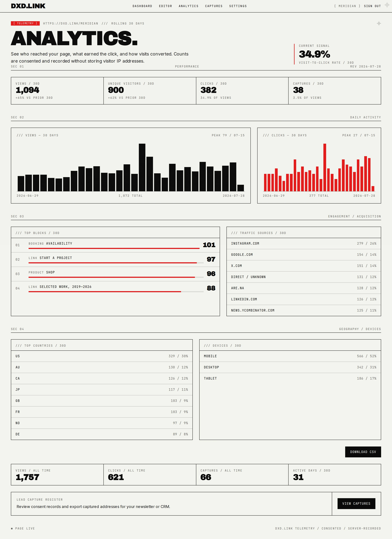Screen dimensions: 392x539
Task: Click the Views / All Time value 1,757
Action: click(27, 477)
